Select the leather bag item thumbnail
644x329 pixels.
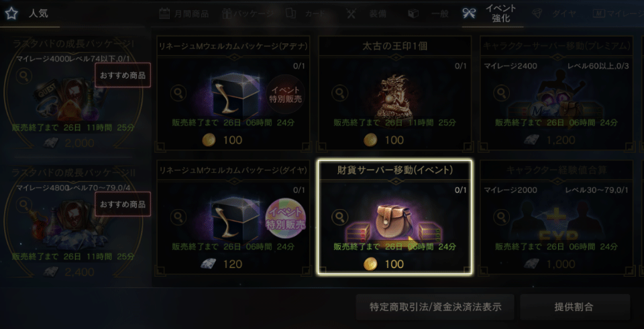394,219
